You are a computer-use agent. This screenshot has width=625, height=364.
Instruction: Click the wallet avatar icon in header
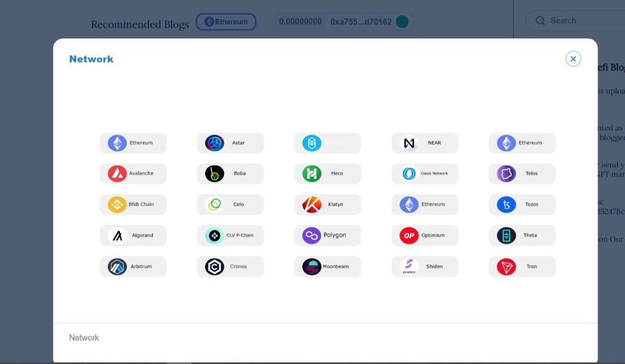[402, 22]
